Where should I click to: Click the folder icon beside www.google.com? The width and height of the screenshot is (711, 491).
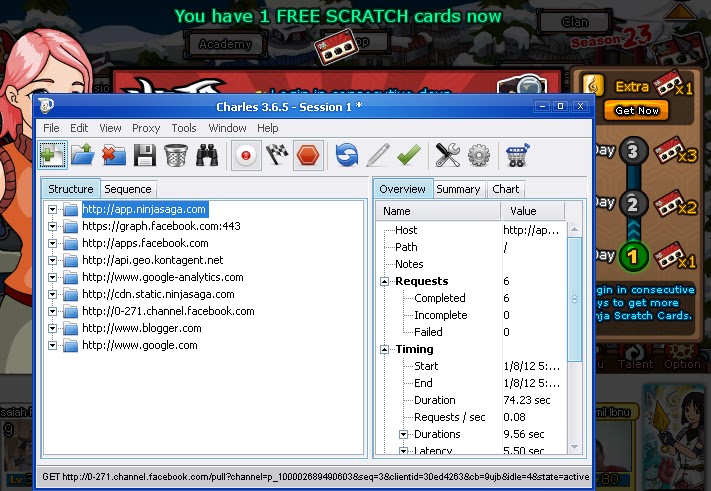pyautogui.click(x=70, y=345)
